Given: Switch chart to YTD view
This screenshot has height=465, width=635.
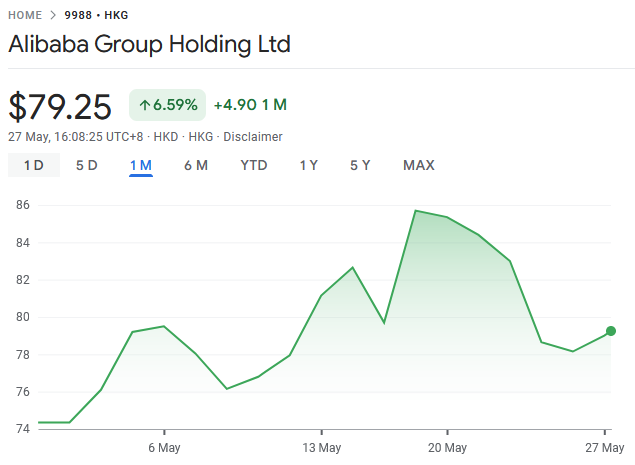Looking at the screenshot, I should 254,165.
